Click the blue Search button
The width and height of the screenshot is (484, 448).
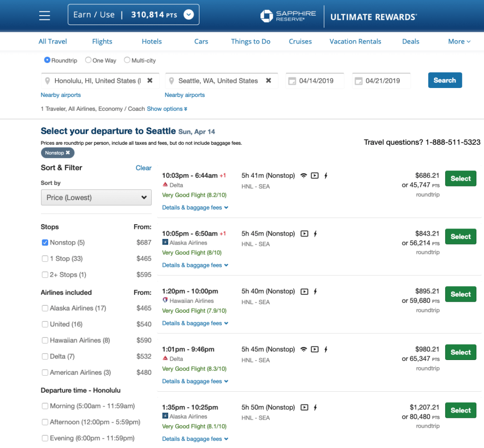(x=445, y=80)
